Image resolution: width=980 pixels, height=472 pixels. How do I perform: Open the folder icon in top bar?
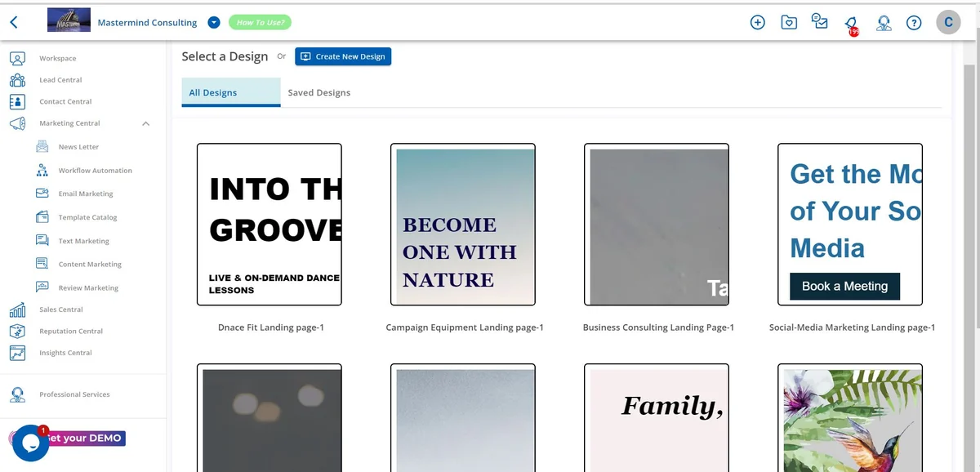pos(789,22)
